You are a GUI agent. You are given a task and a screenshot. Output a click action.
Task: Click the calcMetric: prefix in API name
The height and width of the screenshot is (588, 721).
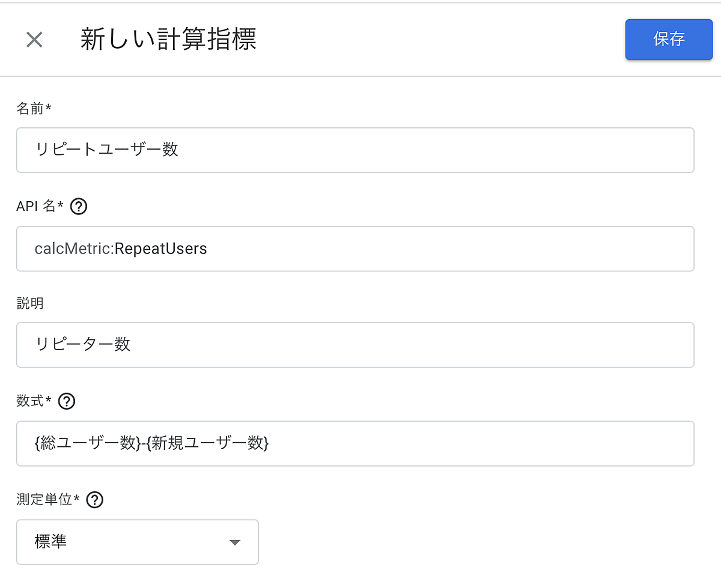point(74,249)
